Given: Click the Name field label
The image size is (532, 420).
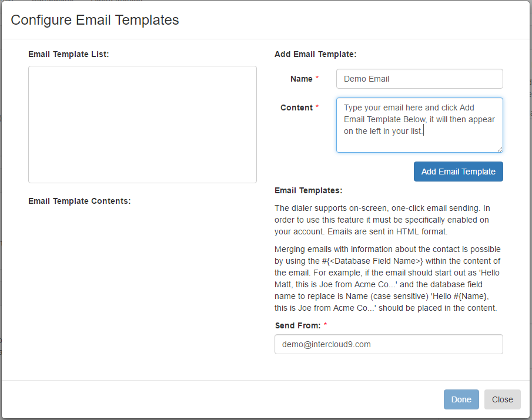Looking at the screenshot, I should 302,79.
